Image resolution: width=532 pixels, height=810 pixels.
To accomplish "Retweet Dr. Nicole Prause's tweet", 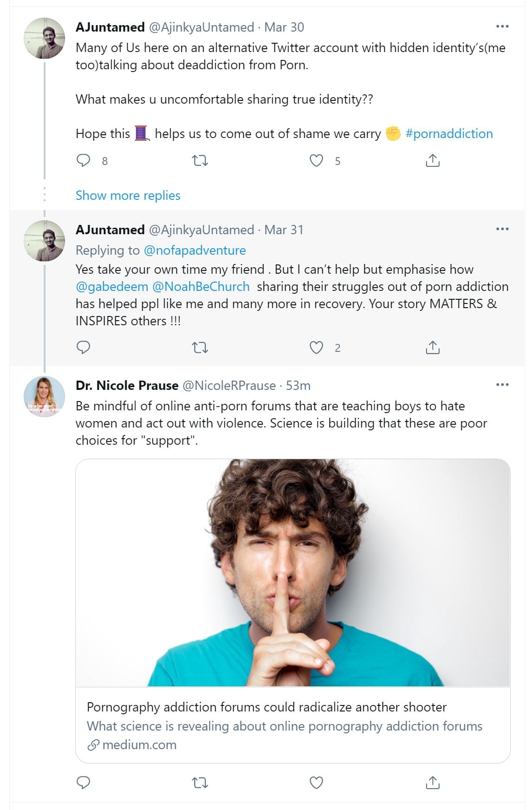I will (200, 783).
